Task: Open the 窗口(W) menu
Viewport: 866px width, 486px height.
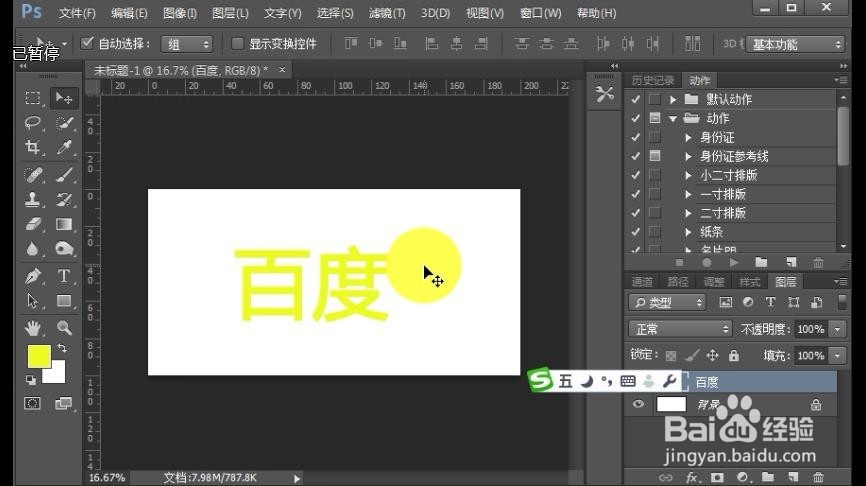Action: 541,13
